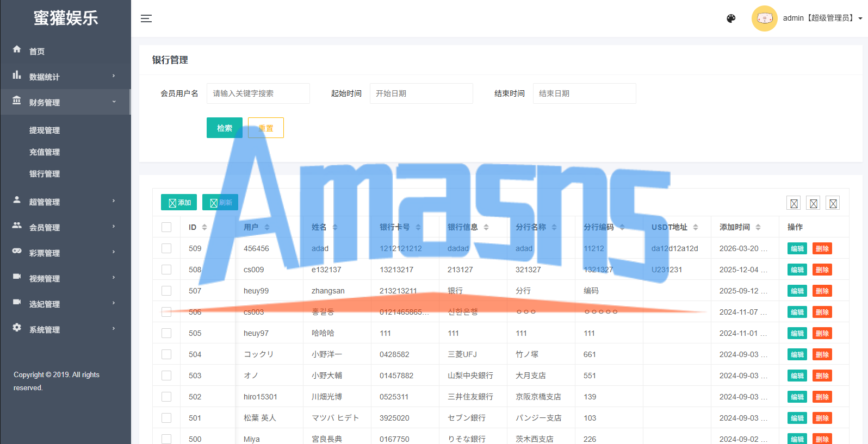Delete row 505 with 删除 button
Image resolution: width=868 pixels, height=444 pixels.
[822, 333]
